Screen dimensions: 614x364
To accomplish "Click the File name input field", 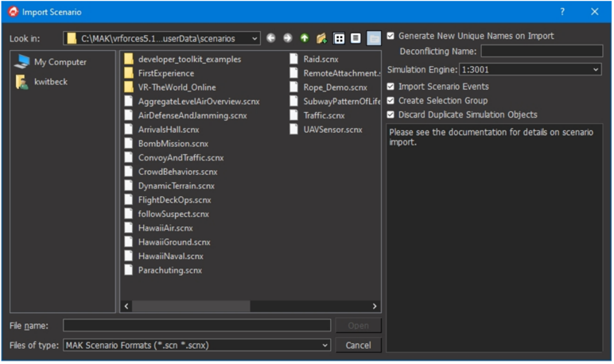I will tap(196, 326).
